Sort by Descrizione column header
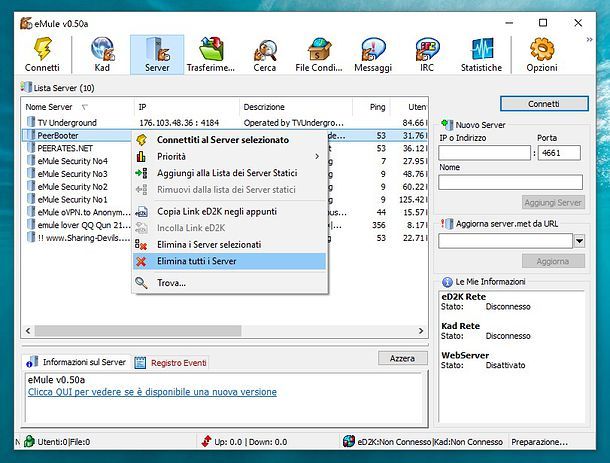This screenshot has height=463, width=610. point(296,107)
